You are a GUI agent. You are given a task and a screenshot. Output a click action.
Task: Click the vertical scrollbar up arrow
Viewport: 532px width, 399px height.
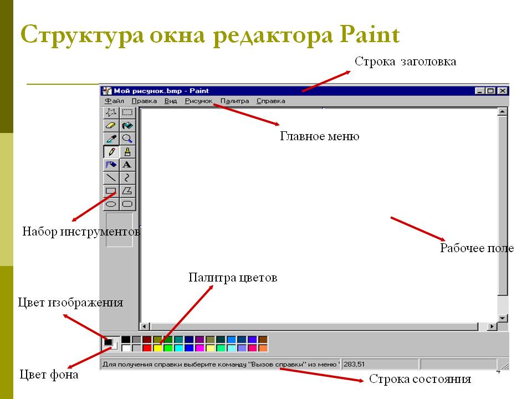click(502, 111)
